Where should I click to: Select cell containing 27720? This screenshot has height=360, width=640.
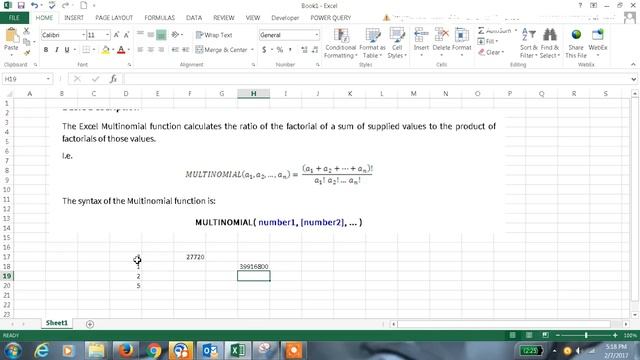pos(190,257)
